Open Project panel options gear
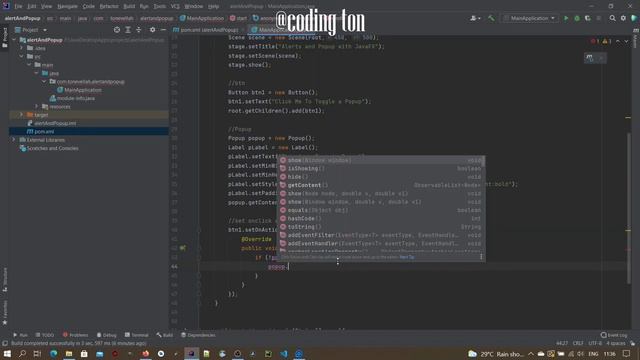This screenshot has height=360, width=640. [152, 30]
